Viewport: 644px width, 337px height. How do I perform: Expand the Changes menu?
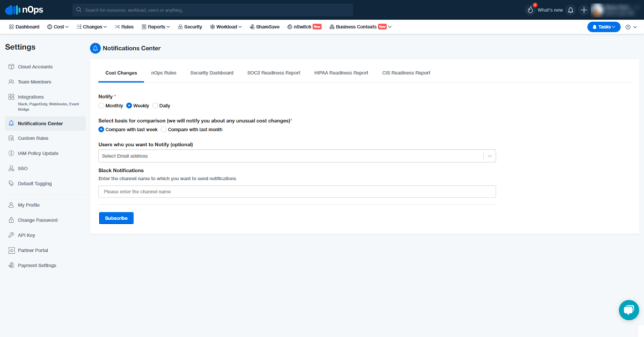pos(92,27)
